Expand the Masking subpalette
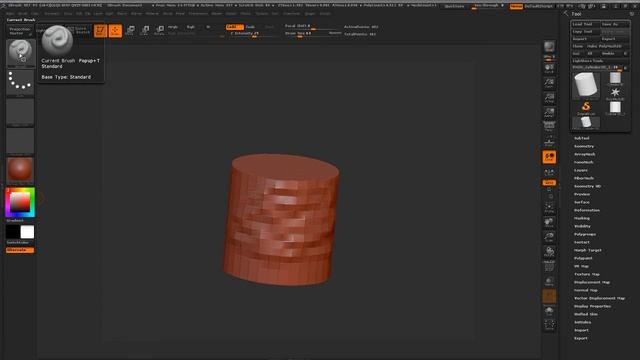 click(x=582, y=218)
